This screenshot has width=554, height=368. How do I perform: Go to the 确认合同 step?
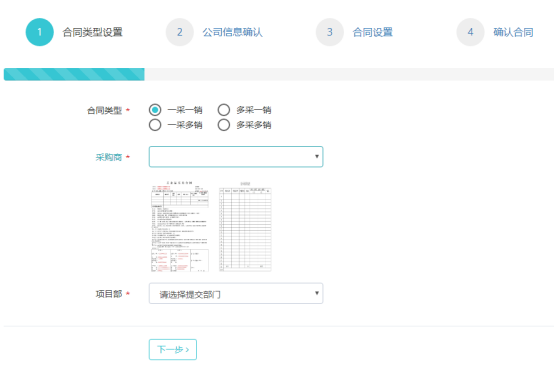[x=513, y=32]
